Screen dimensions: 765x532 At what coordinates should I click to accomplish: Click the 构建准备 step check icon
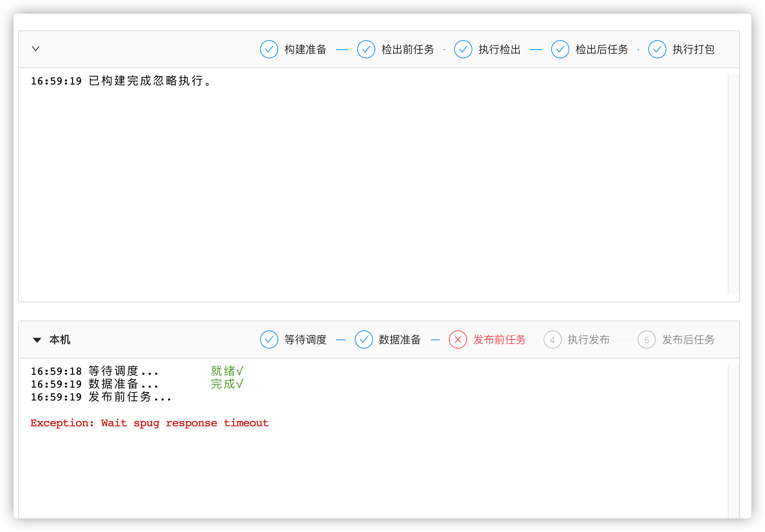269,49
